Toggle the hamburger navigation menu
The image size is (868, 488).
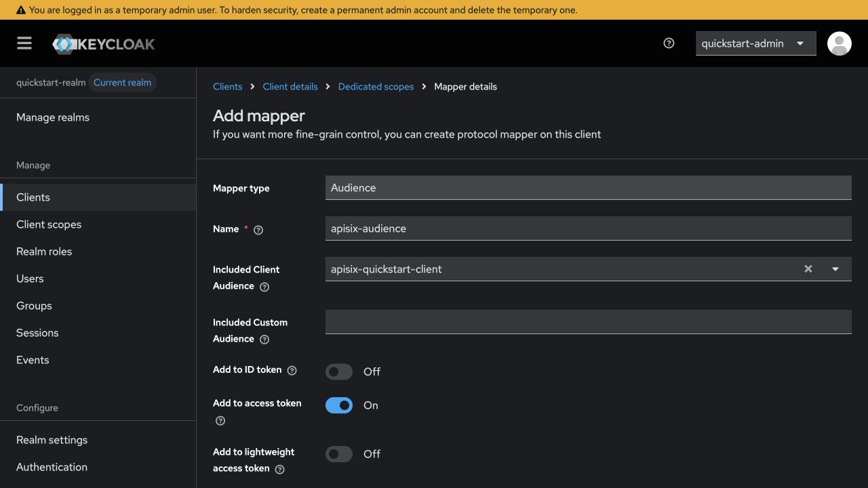24,43
